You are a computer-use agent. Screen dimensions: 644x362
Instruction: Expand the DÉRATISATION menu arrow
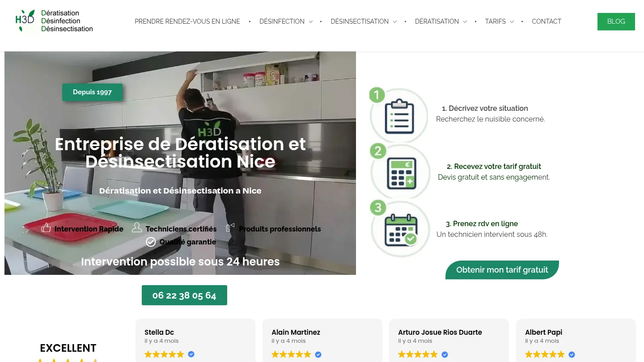pos(465,21)
